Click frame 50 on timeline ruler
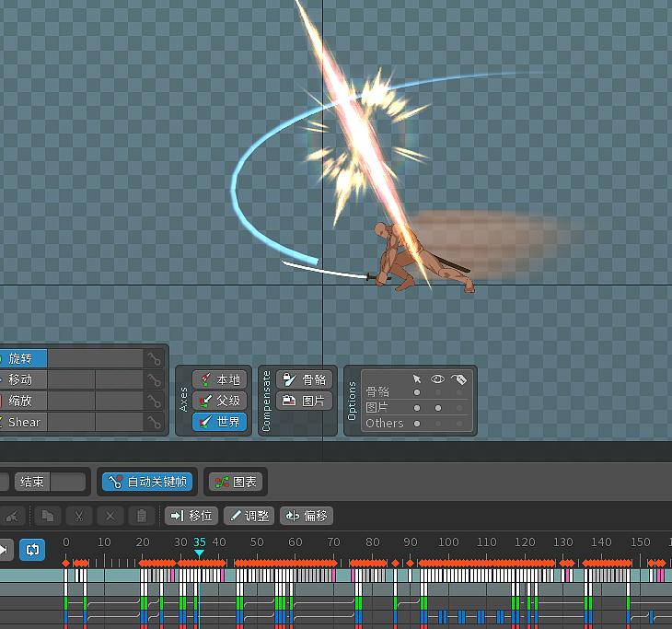Screen dimensions: 672x629 click(x=257, y=542)
